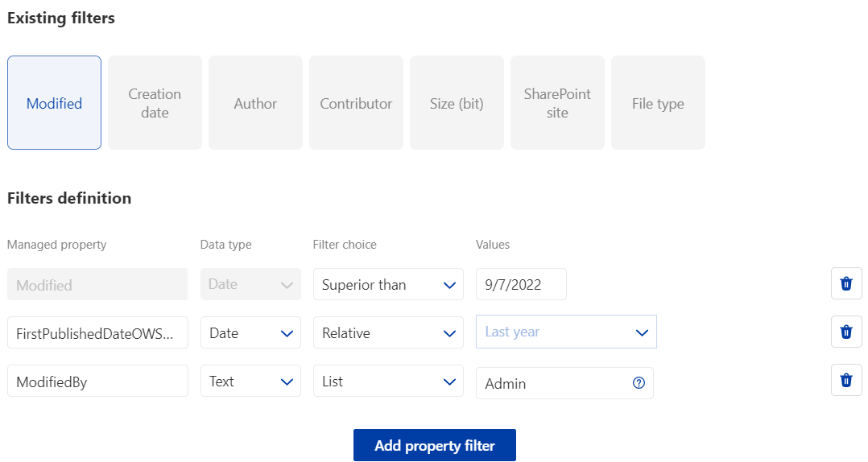Open Text data type dropdown for ModifiedBy

pyautogui.click(x=250, y=381)
